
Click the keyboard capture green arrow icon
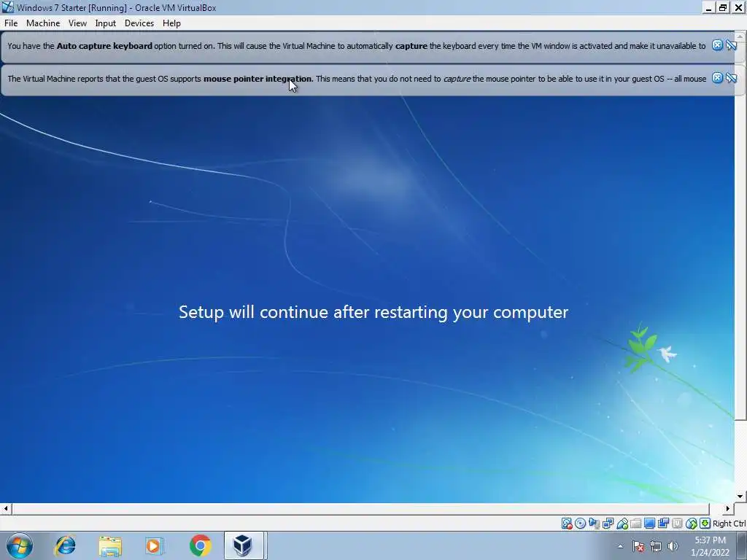point(705,524)
